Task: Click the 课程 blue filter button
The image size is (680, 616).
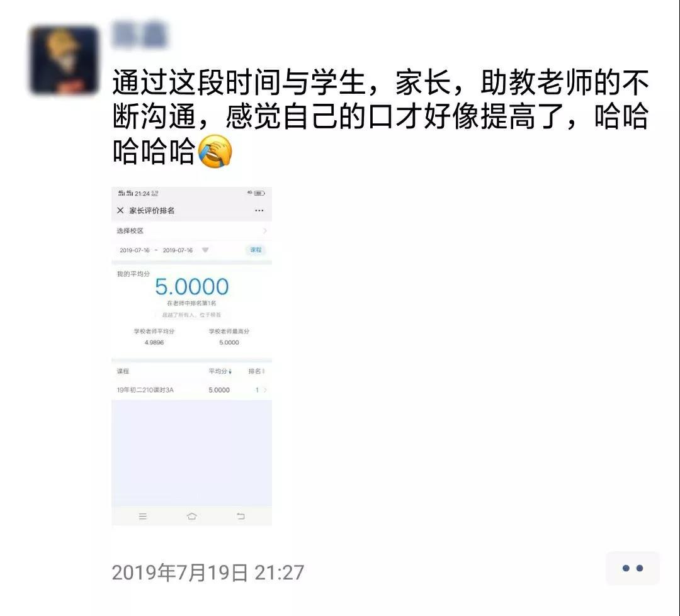Action: (256, 250)
